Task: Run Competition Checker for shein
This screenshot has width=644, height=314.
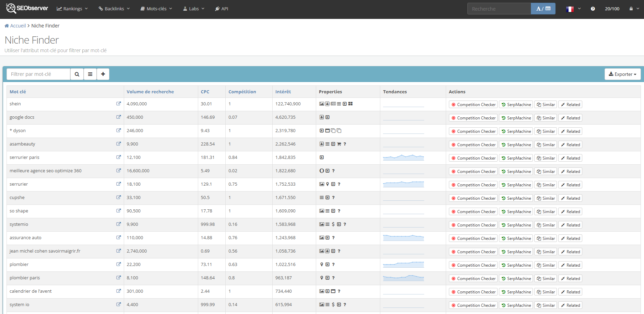Action: [x=473, y=105]
